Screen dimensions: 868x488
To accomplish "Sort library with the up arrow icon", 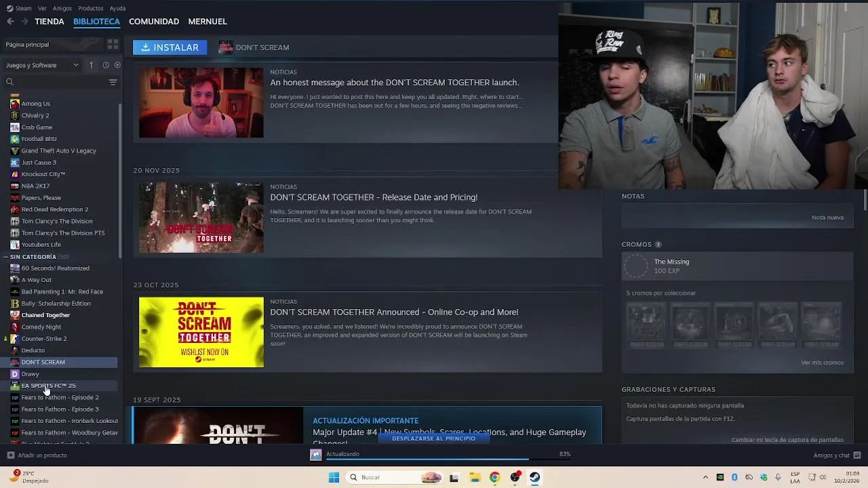I will click(91, 65).
